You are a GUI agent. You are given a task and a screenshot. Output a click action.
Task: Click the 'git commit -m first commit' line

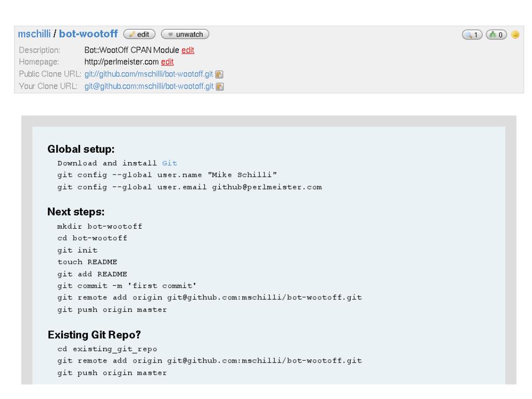coord(127,286)
